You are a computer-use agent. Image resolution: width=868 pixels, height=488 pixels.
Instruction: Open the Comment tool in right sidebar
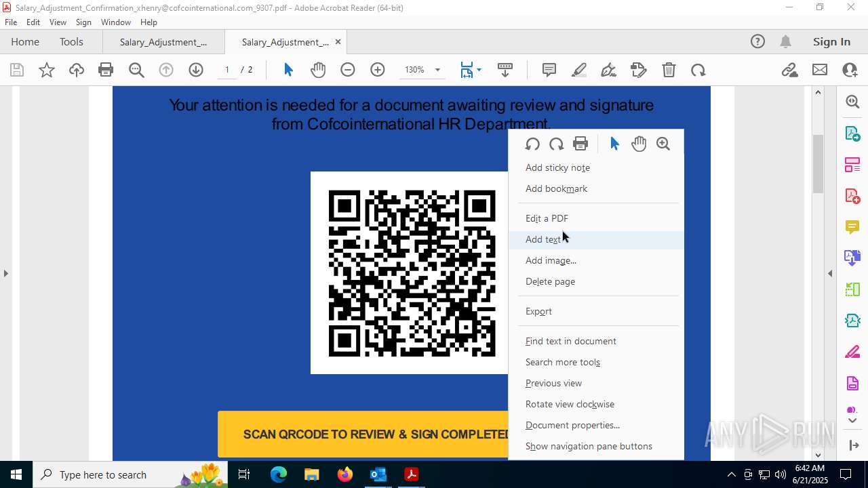coord(852,226)
